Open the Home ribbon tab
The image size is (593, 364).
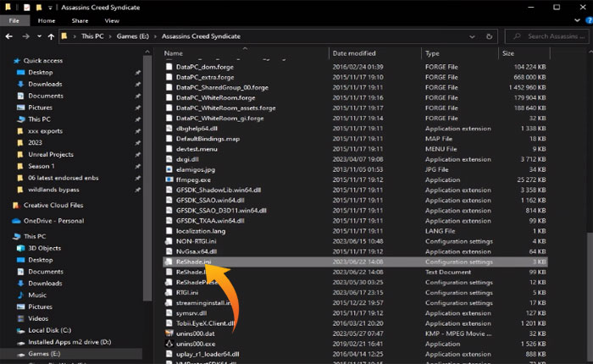tap(47, 19)
